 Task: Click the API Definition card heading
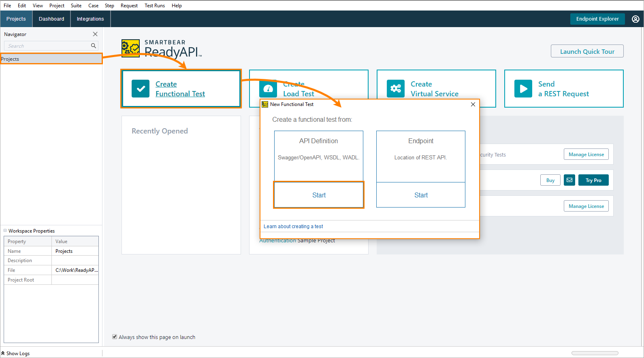318,141
